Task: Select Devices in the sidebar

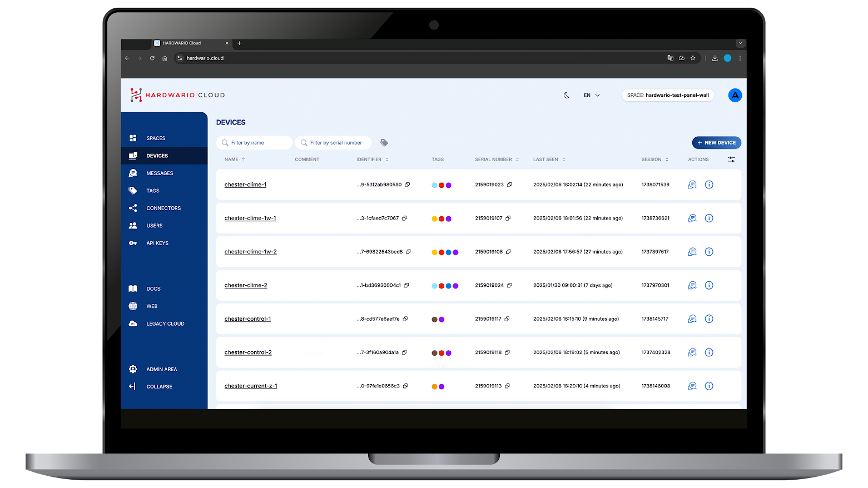Action: (164, 156)
